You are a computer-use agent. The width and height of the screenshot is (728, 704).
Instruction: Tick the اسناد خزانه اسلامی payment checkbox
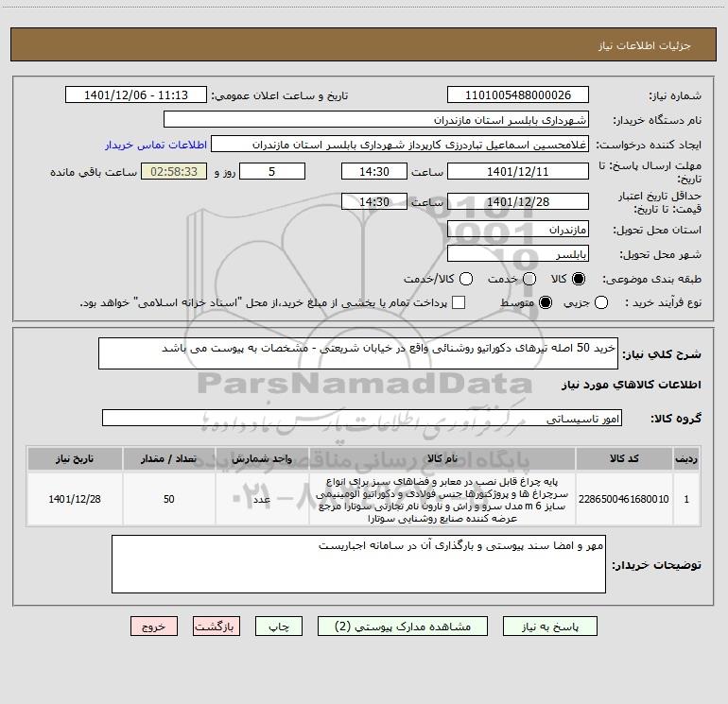[459, 302]
